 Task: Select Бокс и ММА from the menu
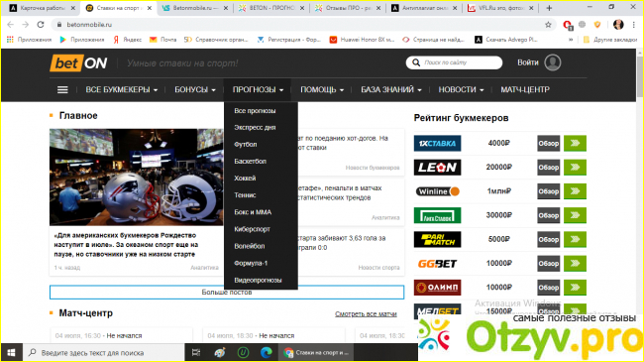253,212
